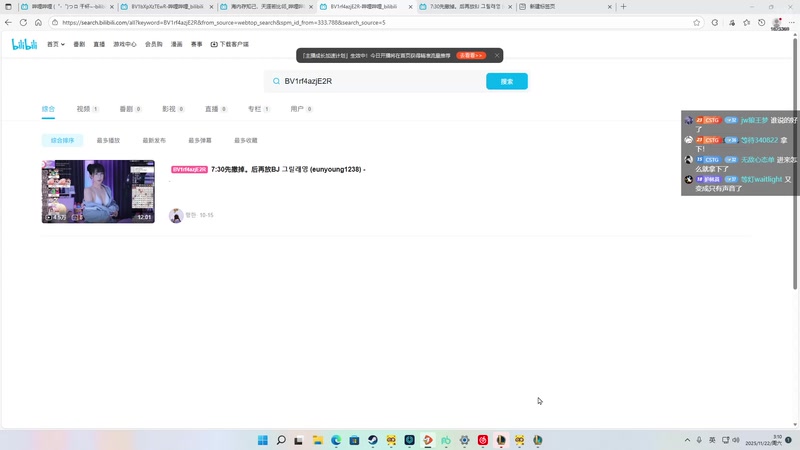Select the 综合 results tab
This screenshot has height=450, width=800.
point(48,109)
